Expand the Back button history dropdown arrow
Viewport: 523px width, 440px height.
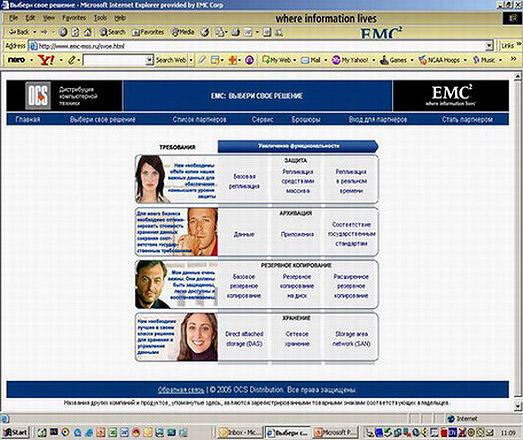coord(34,32)
